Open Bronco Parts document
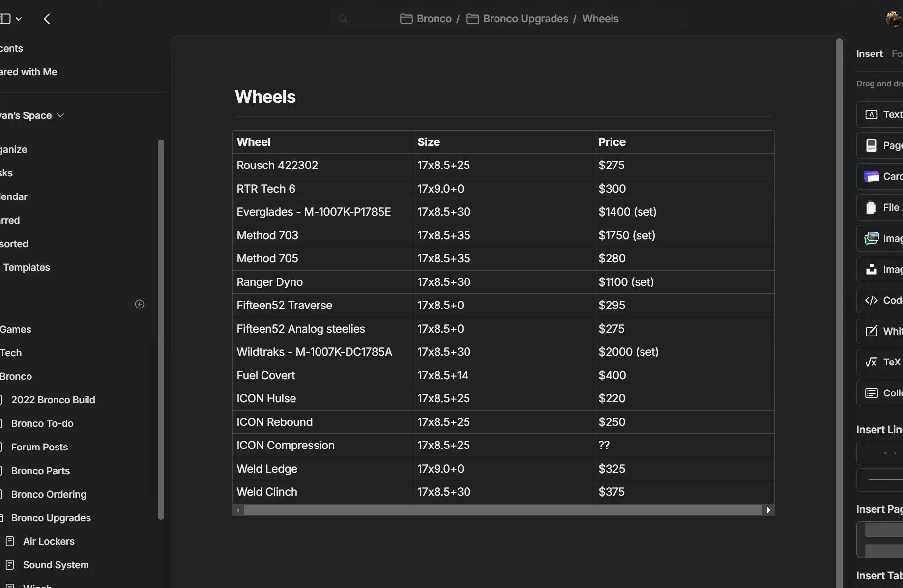This screenshot has width=903, height=588. 40,471
